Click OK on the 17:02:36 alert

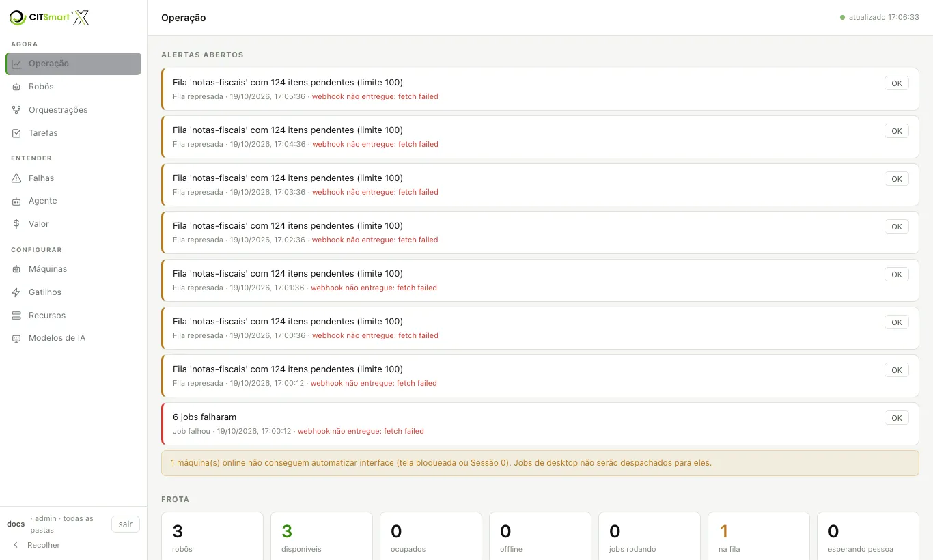897,227
